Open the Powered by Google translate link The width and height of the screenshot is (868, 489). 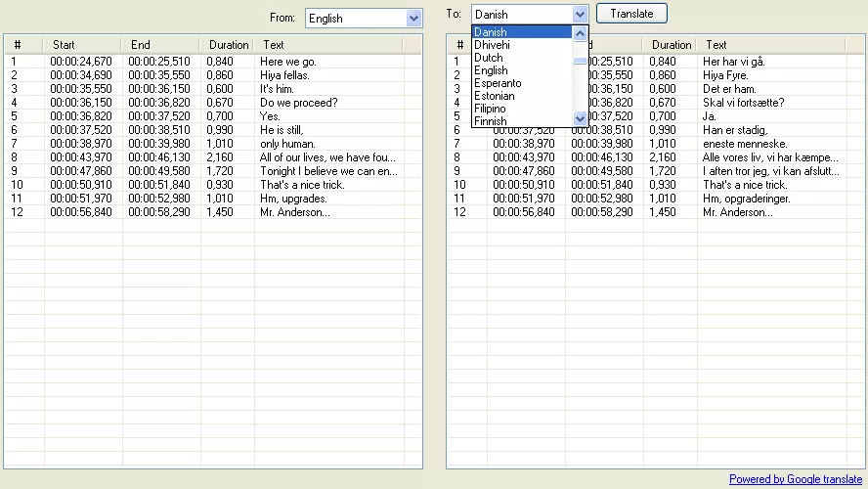pos(795,479)
